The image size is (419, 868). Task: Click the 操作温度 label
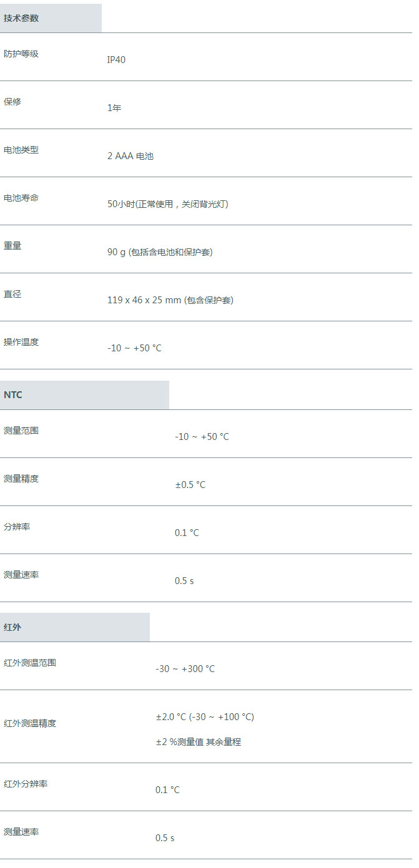(x=21, y=342)
